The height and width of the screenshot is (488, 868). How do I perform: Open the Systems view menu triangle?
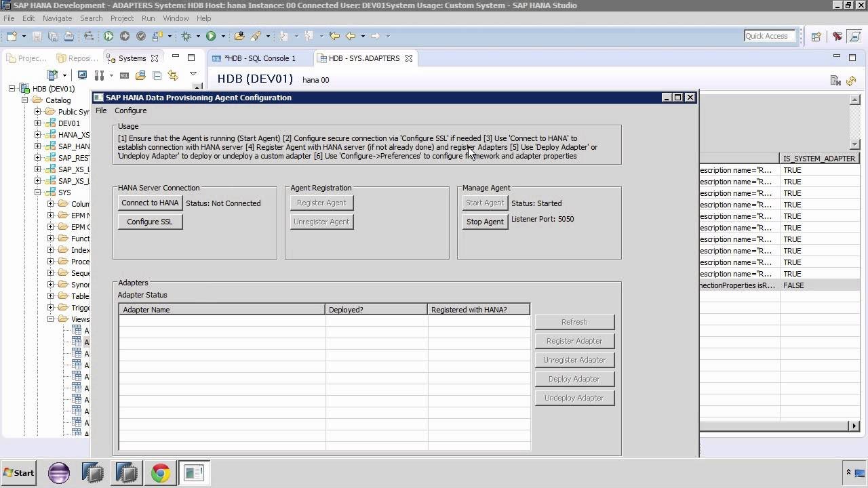193,74
